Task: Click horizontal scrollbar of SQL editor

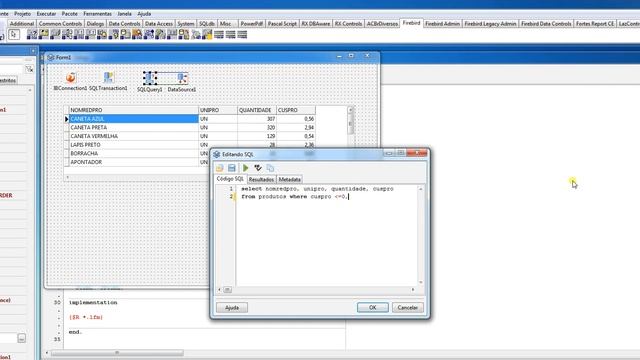Action: 316,289
